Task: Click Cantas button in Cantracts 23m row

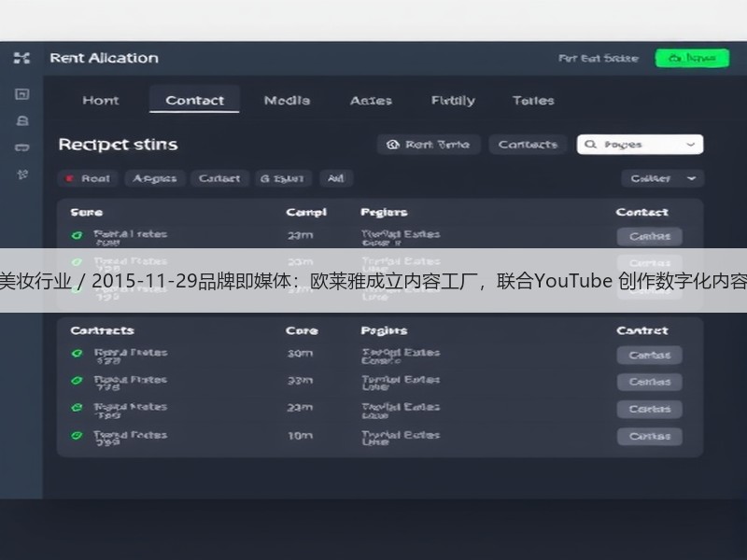Action: click(x=649, y=409)
